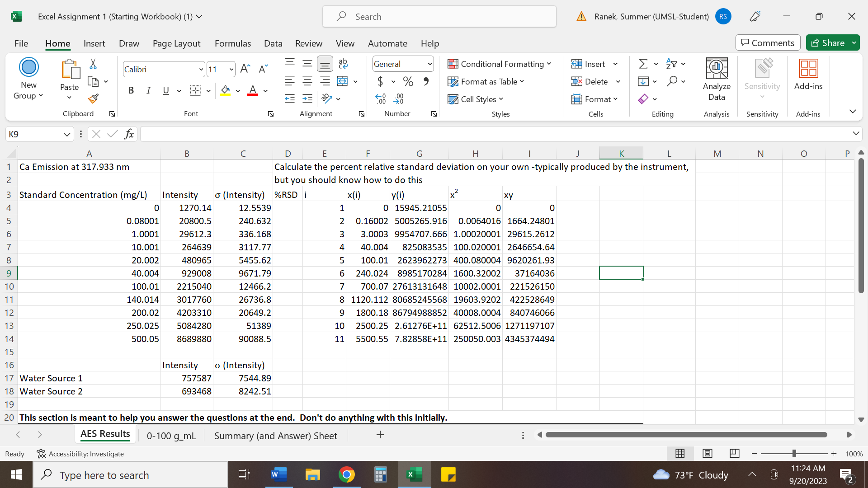Switch to the Formulas ribbon tab
Image resolution: width=868 pixels, height=488 pixels.
pos(233,43)
